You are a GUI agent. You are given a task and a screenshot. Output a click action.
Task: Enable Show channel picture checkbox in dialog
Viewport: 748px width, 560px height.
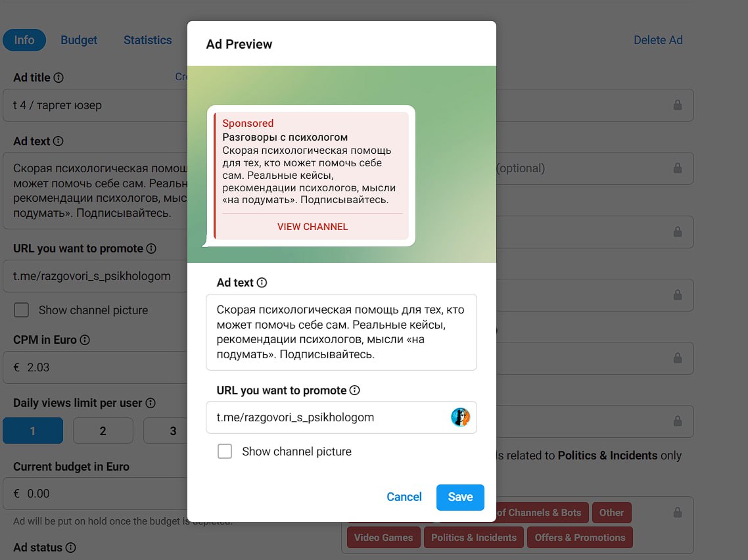pos(225,452)
